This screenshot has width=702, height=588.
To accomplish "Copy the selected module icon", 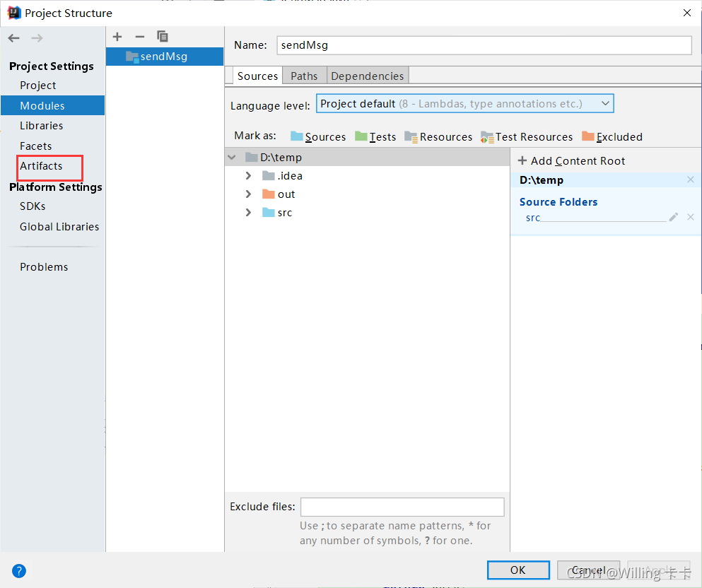I will coord(163,36).
